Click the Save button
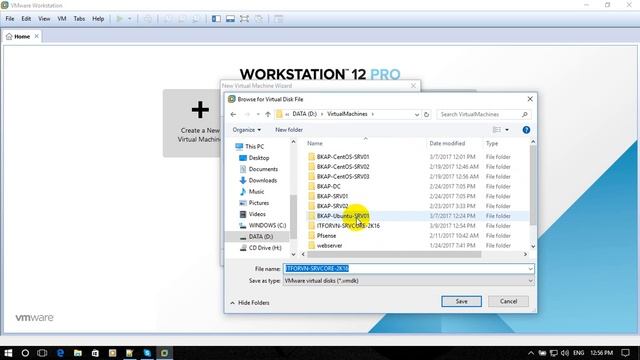 coord(461,301)
